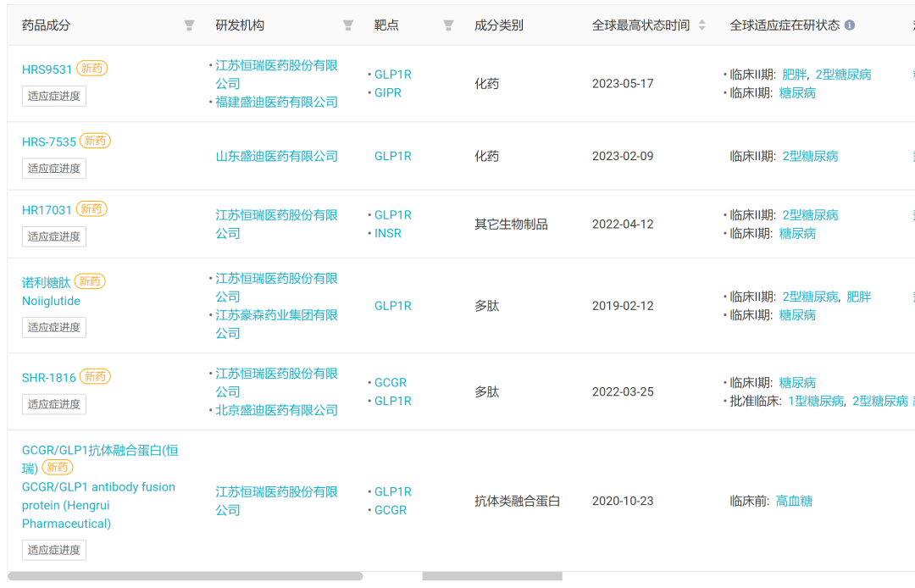Open INSR target link
Screen dimensions: 915x588
click(x=388, y=233)
